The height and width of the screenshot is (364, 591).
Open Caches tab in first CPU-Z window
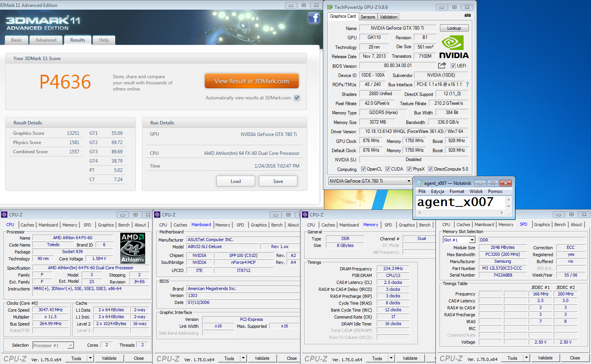tap(27, 225)
